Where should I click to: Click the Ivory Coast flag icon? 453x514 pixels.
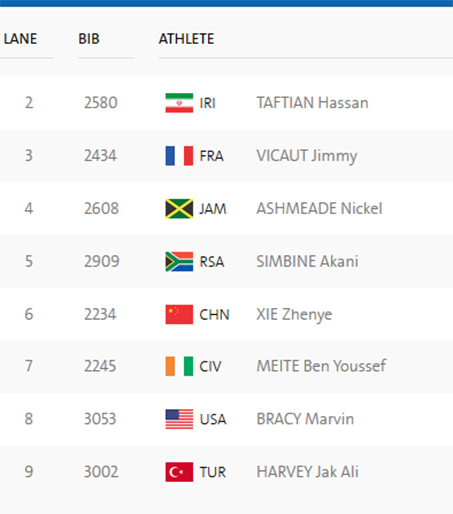(179, 366)
